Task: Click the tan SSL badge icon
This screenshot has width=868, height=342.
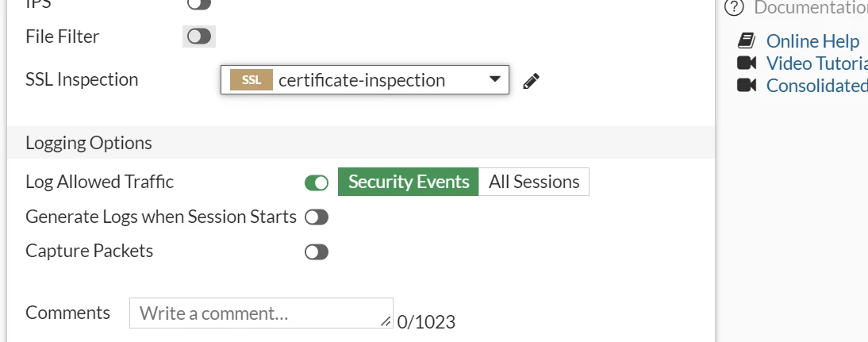Action: point(252,80)
